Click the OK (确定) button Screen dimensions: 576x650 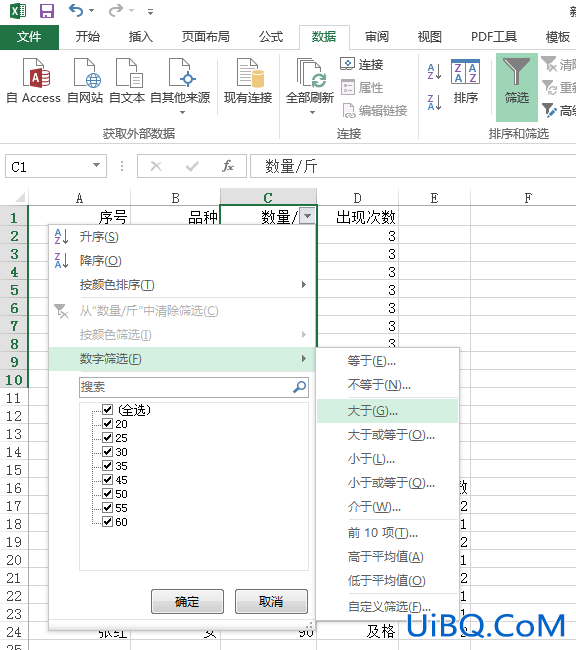pyautogui.click(x=187, y=601)
